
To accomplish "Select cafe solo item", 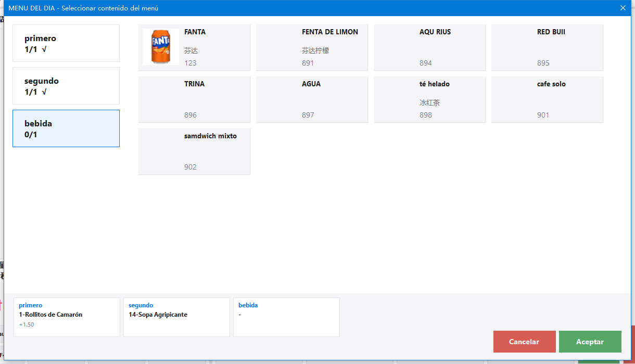I will (x=547, y=99).
